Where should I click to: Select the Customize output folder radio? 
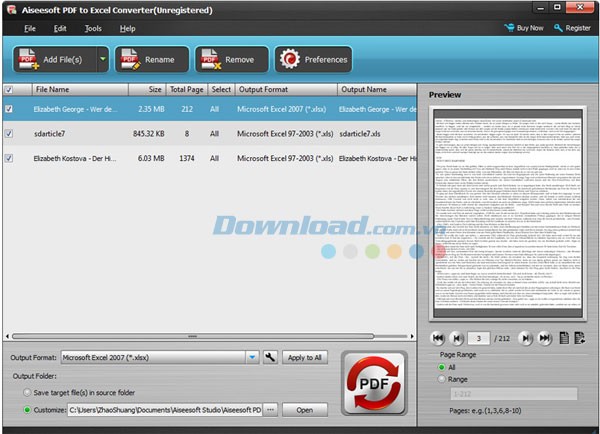coord(27,410)
